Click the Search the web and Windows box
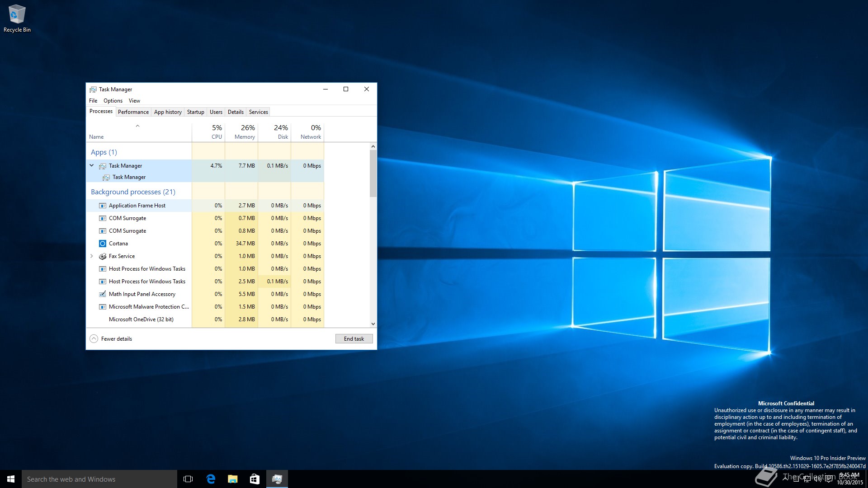The width and height of the screenshot is (868, 488). [99, 479]
